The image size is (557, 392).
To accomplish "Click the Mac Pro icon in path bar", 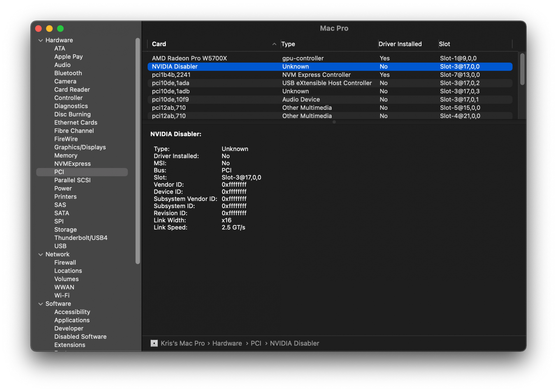I will (x=154, y=343).
